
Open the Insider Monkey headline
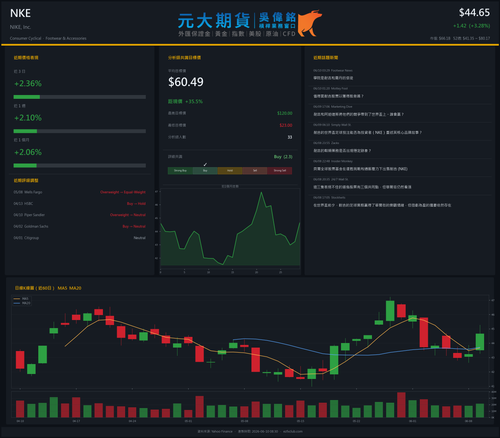361,169
